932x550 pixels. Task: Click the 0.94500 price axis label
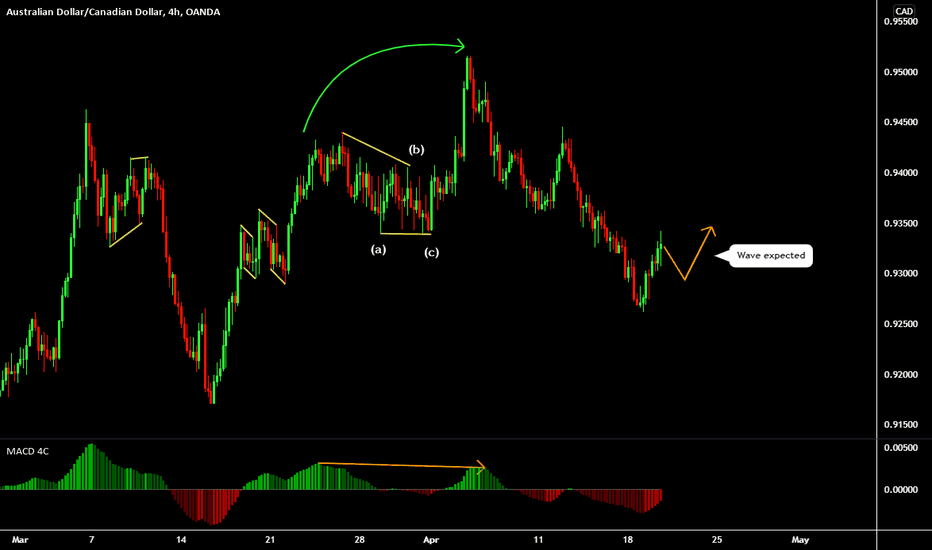pos(900,122)
